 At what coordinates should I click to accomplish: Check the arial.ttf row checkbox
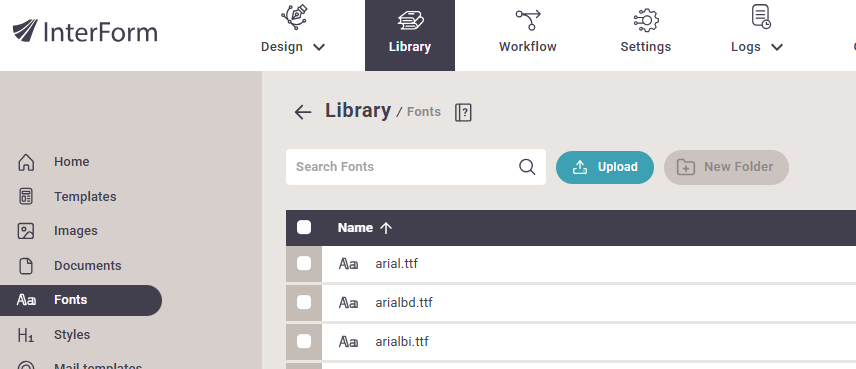(x=304, y=264)
